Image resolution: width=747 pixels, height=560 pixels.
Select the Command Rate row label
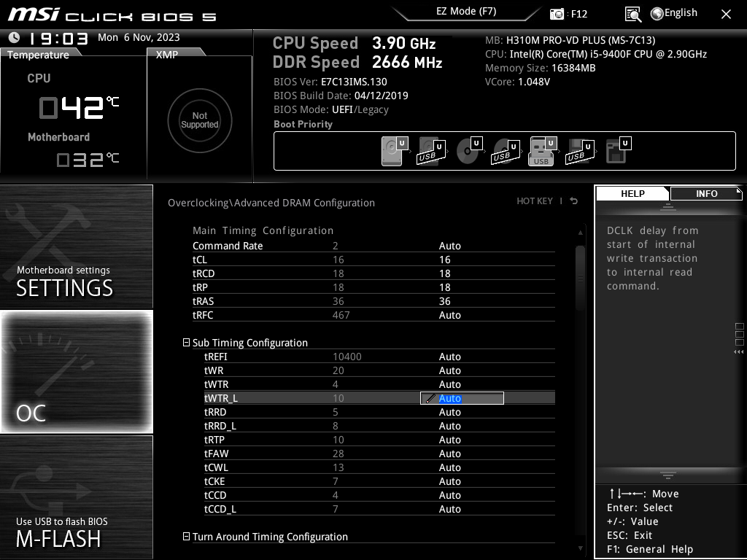click(x=228, y=246)
